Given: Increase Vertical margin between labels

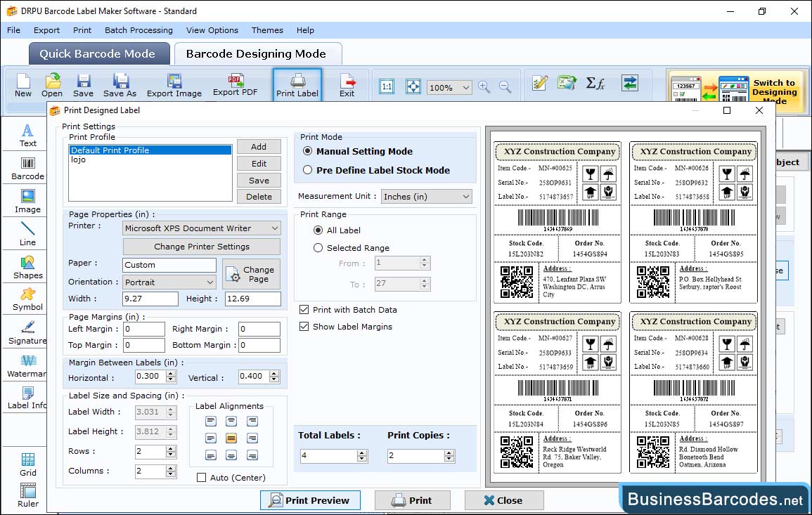Looking at the screenshot, I should tap(274, 373).
